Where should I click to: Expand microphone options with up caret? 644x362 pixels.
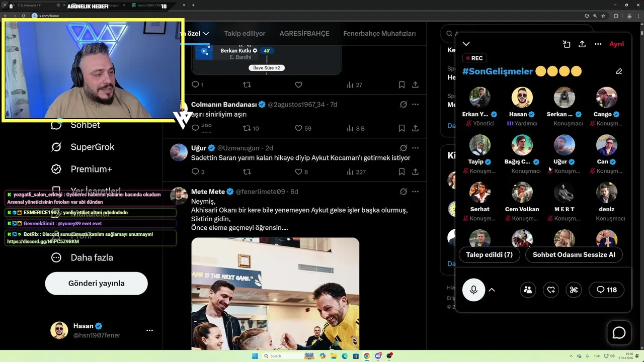492,290
